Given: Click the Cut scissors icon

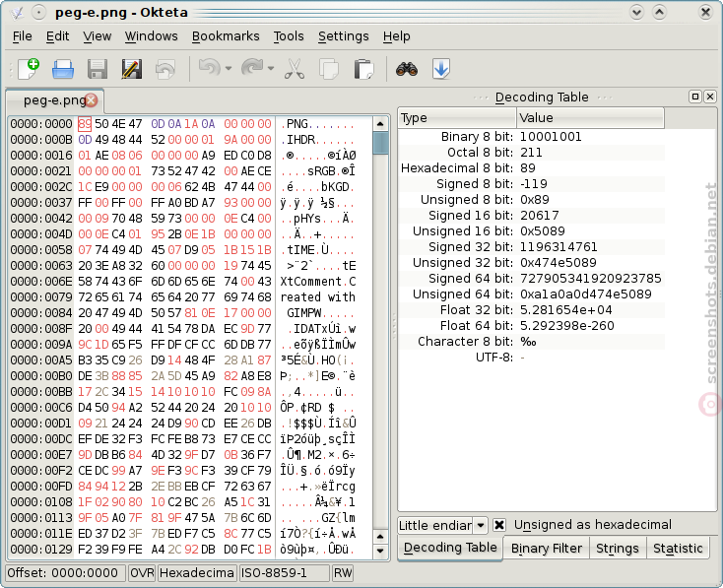Looking at the screenshot, I should coord(295,69).
